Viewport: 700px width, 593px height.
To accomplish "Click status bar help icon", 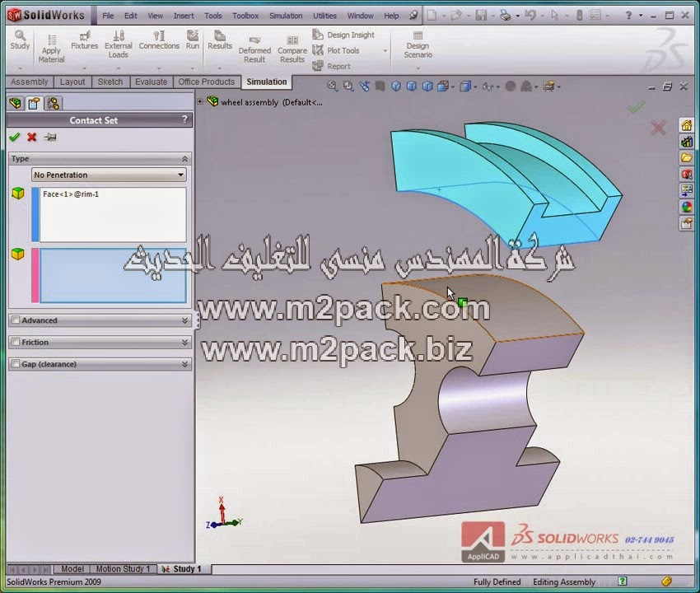I will click(623, 581).
